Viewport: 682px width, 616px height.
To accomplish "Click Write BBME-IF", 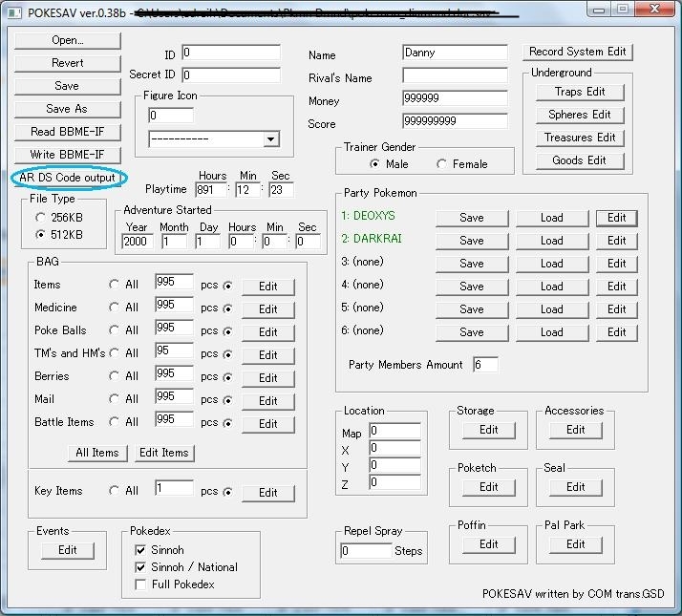I will pos(68,155).
